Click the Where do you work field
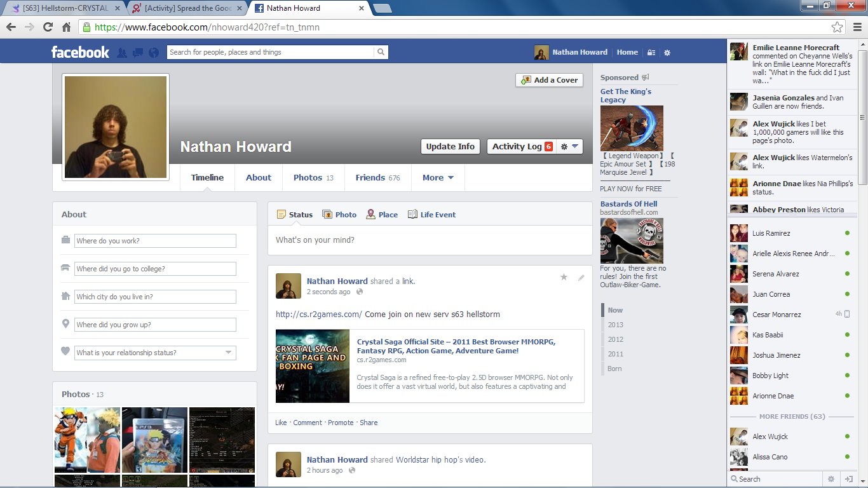The width and height of the screenshot is (868, 488). 155,241
